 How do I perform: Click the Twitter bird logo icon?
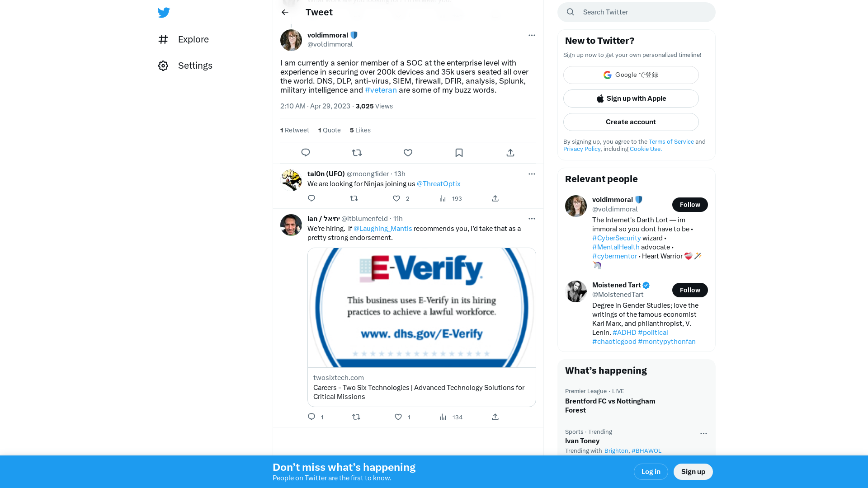pyautogui.click(x=164, y=12)
